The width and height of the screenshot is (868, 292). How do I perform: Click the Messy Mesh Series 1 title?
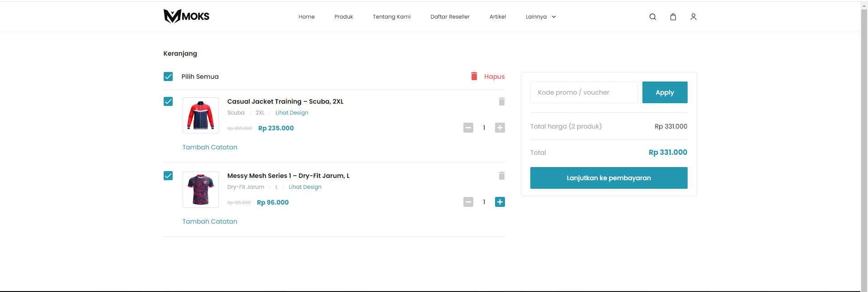click(x=288, y=176)
